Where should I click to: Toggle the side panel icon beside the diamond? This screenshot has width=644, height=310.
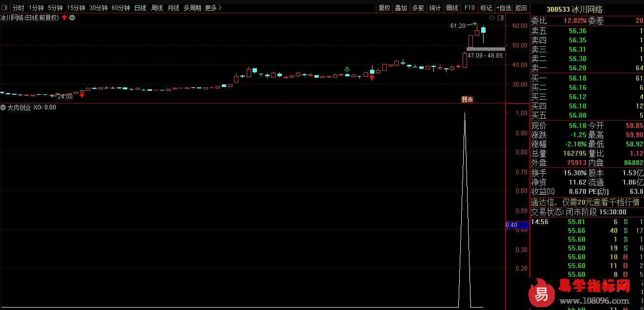[500, 18]
